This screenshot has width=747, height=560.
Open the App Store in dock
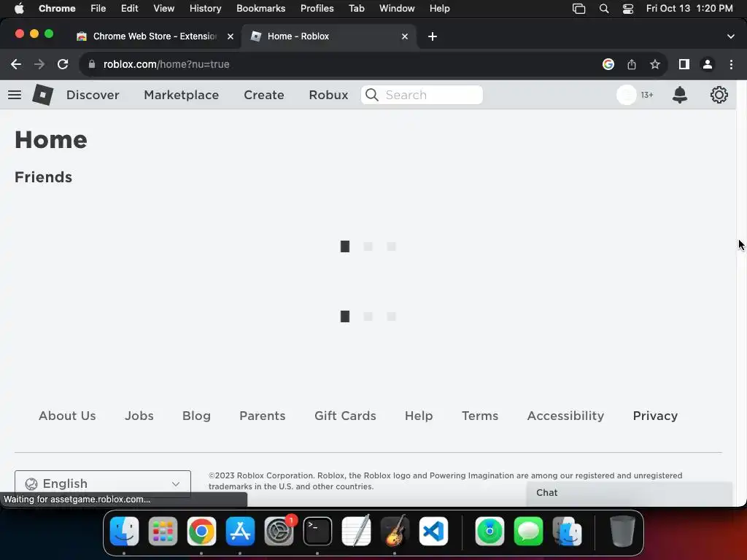coord(240,531)
